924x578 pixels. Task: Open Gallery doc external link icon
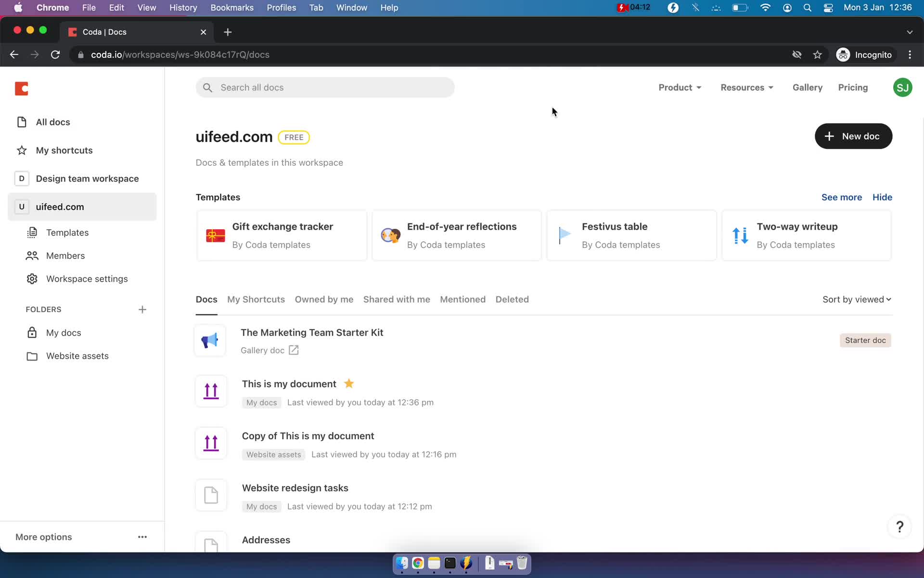[x=294, y=350]
